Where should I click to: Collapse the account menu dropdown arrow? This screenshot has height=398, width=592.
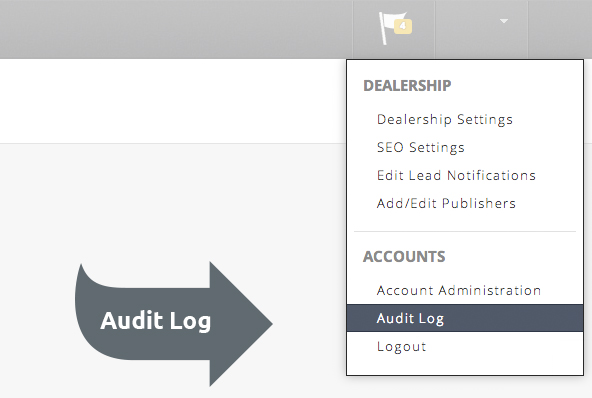click(504, 21)
